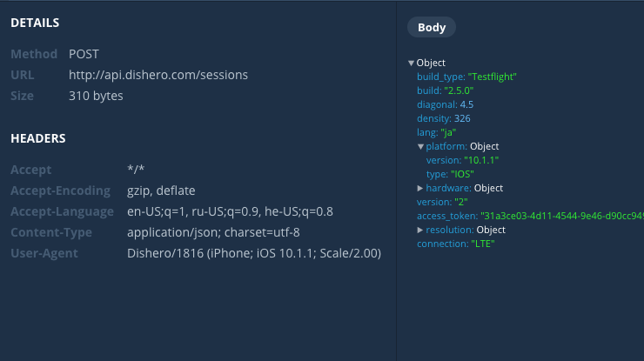Select the User-Agent header value

254,253
